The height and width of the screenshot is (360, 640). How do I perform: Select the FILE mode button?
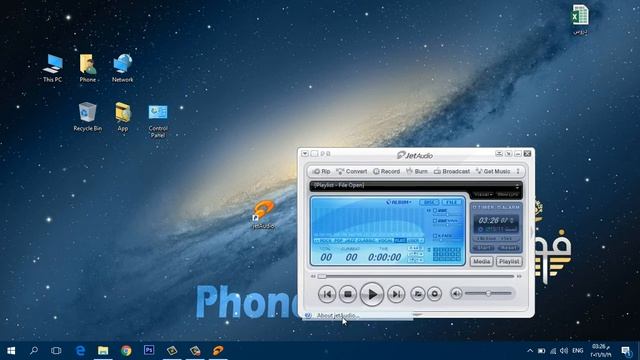click(451, 202)
